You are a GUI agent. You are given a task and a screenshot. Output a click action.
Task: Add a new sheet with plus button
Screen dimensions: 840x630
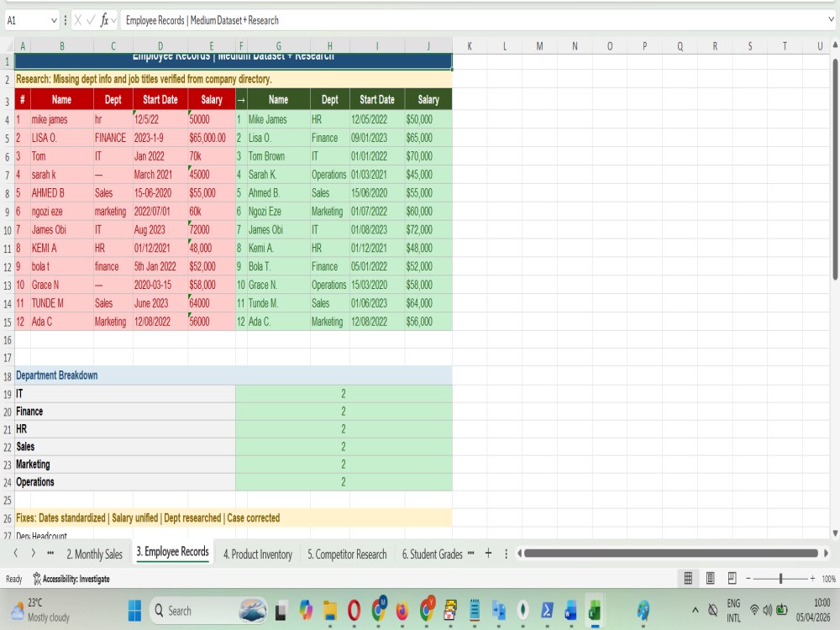coord(488,554)
